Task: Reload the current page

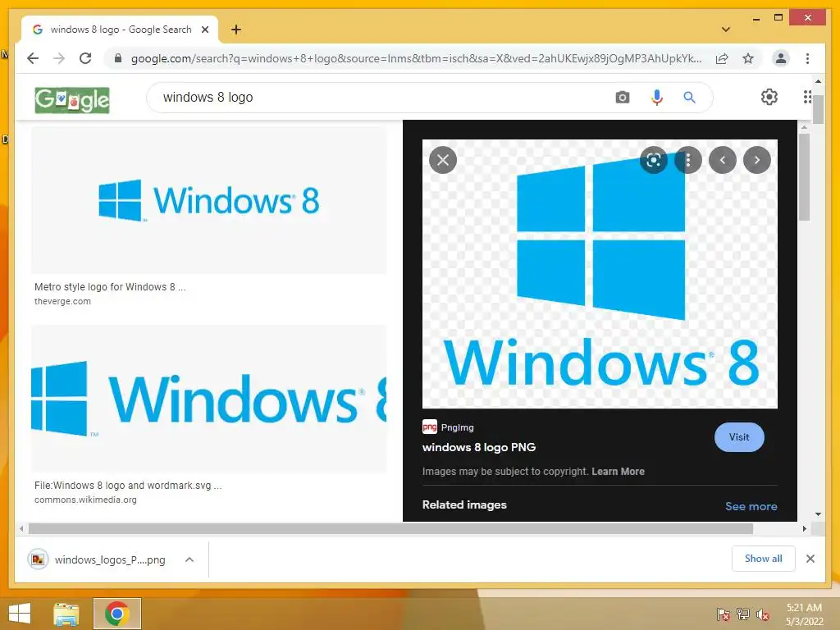Action: [85, 58]
